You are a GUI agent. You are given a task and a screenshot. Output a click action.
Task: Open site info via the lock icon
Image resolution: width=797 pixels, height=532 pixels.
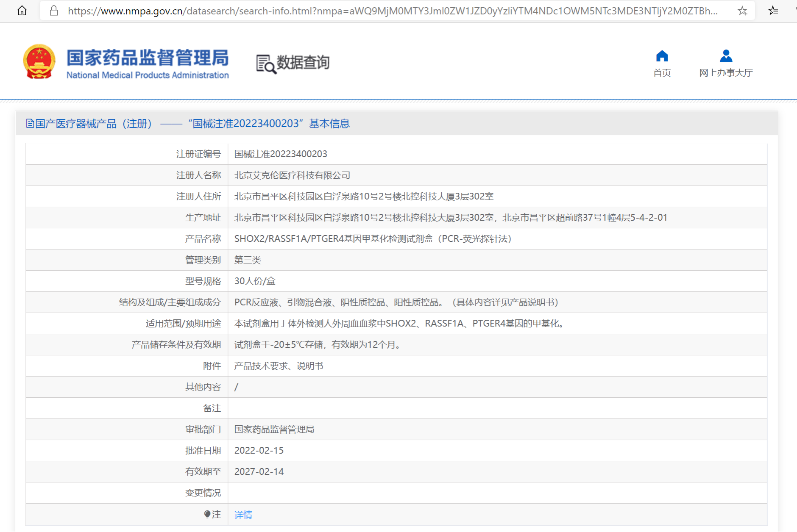54,11
